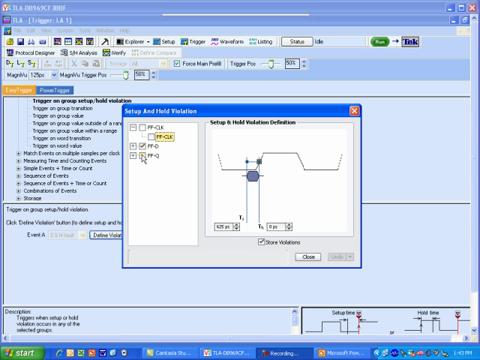The height and width of the screenshot is (360, 480).
Task: Open the Setup window
Action: [164, 42]
